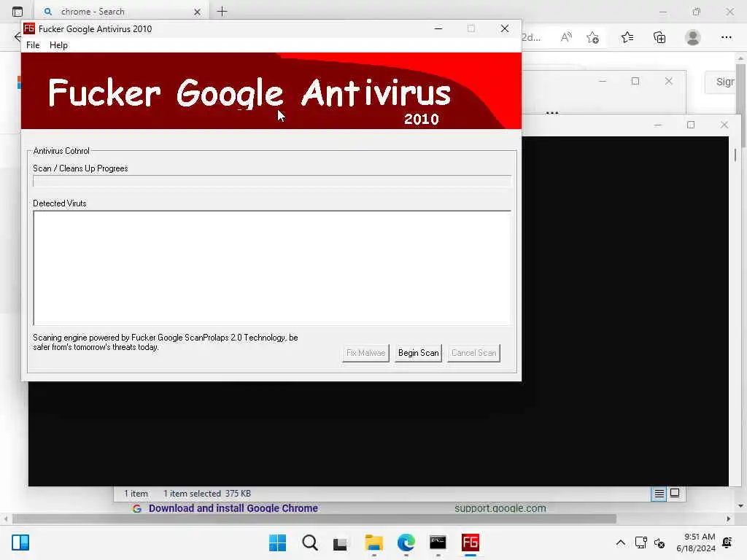Click the Edge profile avatar icon

693,37
